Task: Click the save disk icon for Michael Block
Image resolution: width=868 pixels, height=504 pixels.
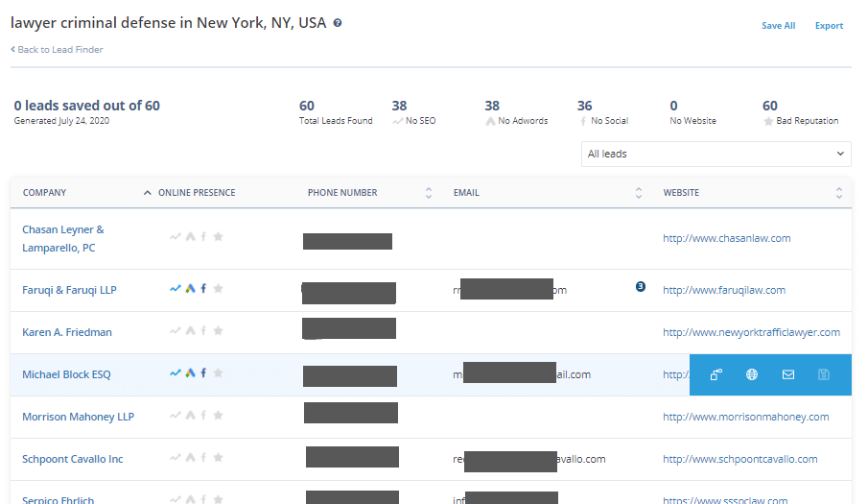Action: pos(824,374)
